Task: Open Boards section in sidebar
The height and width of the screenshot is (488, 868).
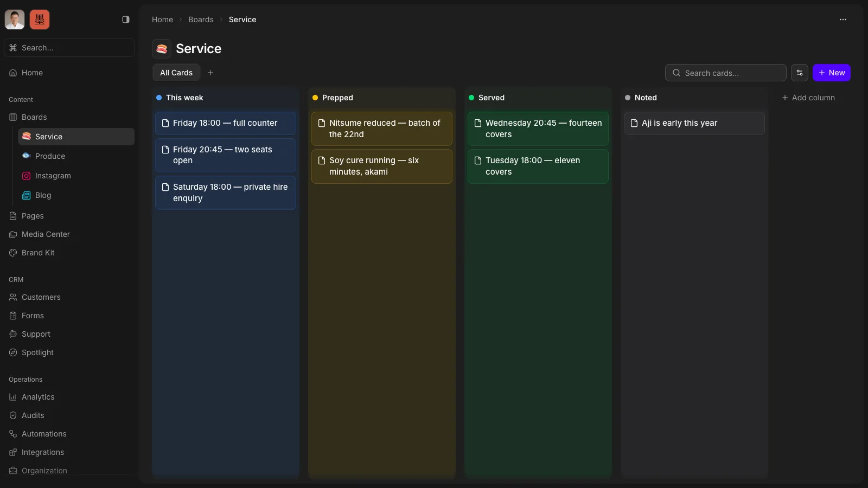Action: coord(69,117)
